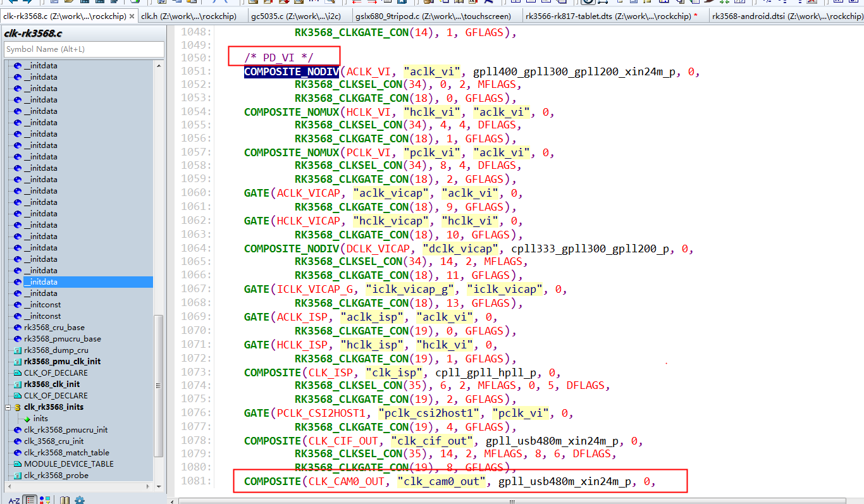
Task: Jump to clk_rk3568_probe symbol
Action: coord(56,476)
